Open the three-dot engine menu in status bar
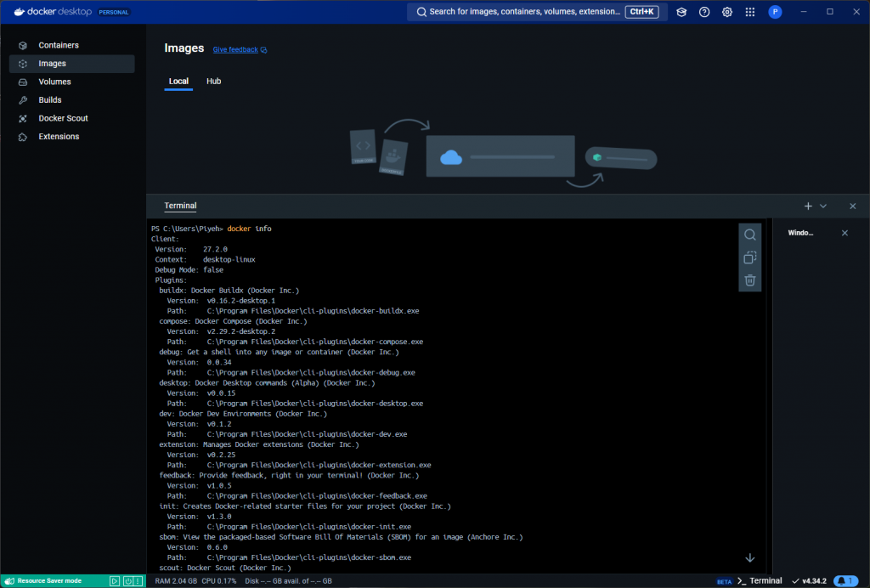Image resolution: width=870 pixels, height=588 pixels. 138,581
